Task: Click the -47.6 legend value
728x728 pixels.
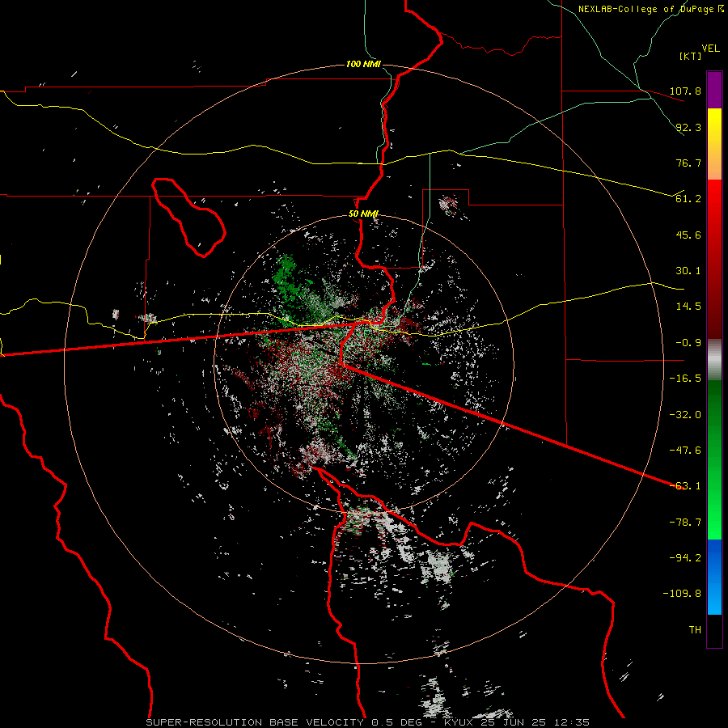Action: pyautogui.click(x=685, y=451)
